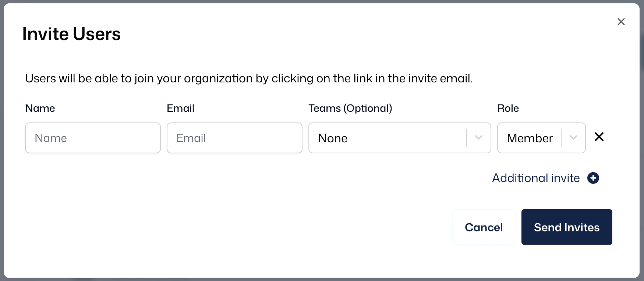The width and height of the screenshot is (644, 281).
Task: Remove the invite row using X icon
Action: [x=599, y=137]
